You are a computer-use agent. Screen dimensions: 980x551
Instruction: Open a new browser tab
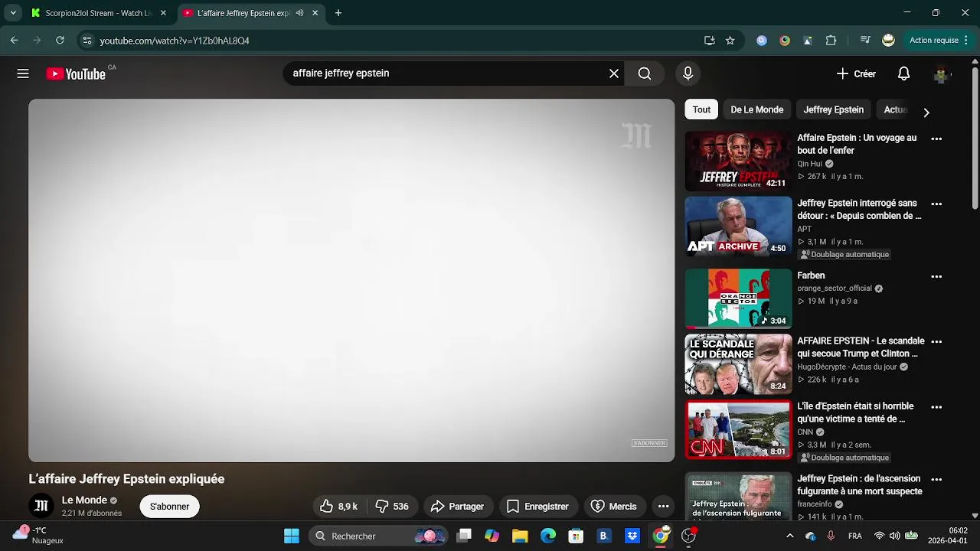[x=338, y=13]
